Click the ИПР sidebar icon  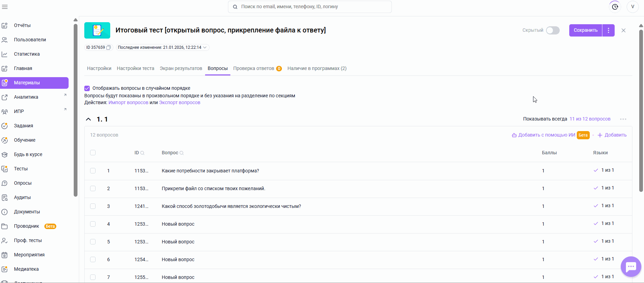tap(5, 112)
